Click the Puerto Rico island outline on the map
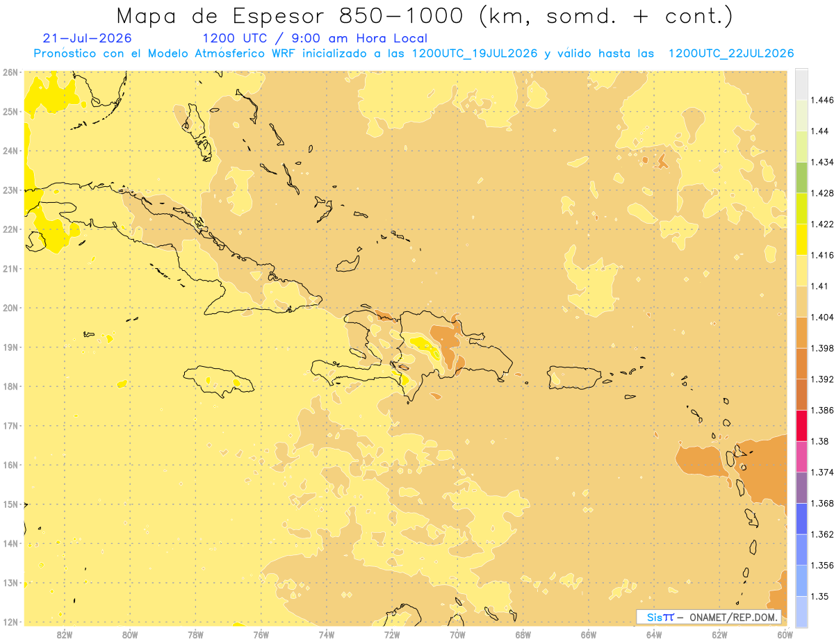834x644 pixels. pos(575,377)
